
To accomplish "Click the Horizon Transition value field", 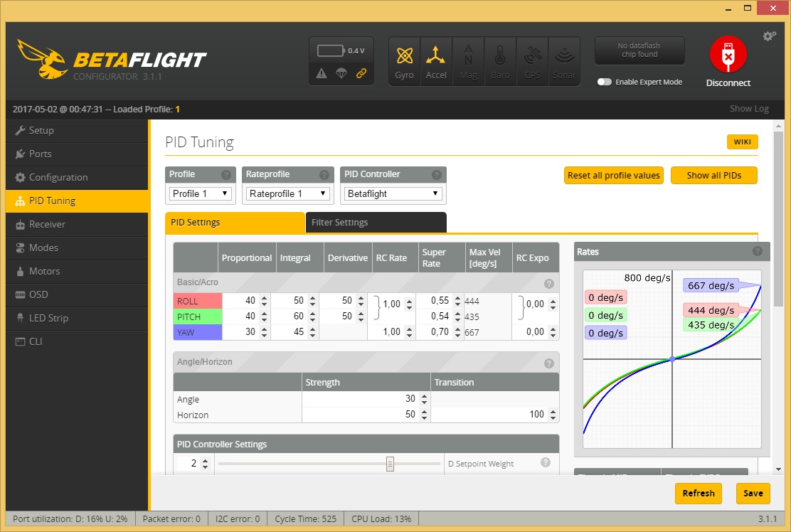I will click(494, 415).
